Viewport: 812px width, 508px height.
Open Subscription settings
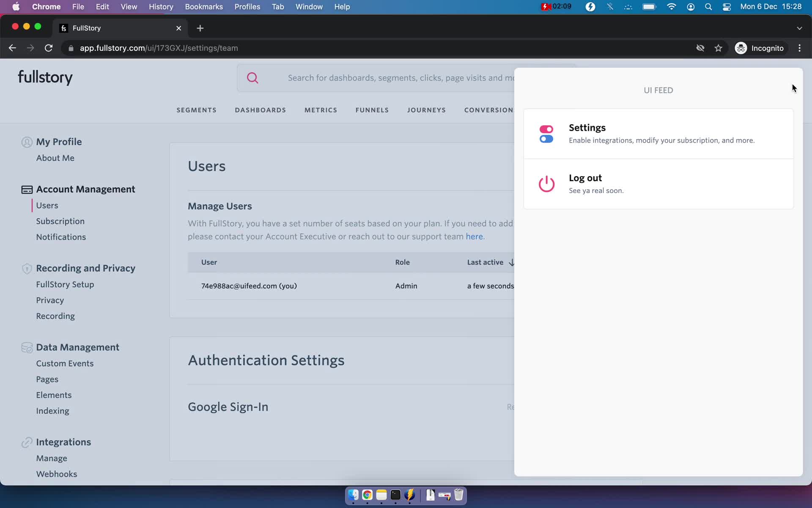coord(60,221)
